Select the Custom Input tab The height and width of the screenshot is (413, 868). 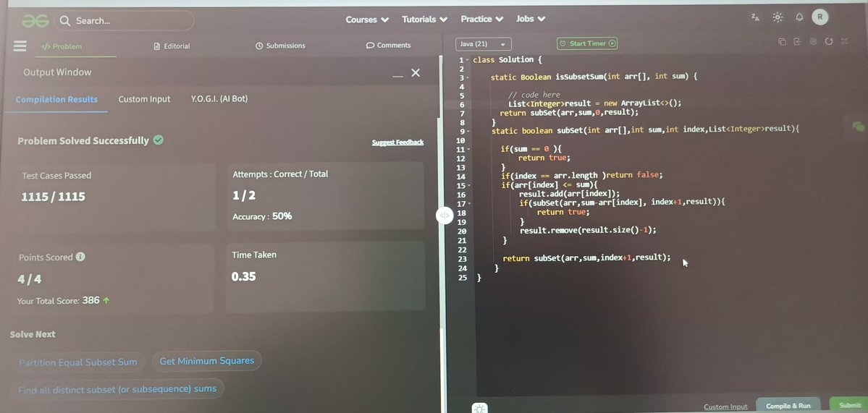[145, 100]
